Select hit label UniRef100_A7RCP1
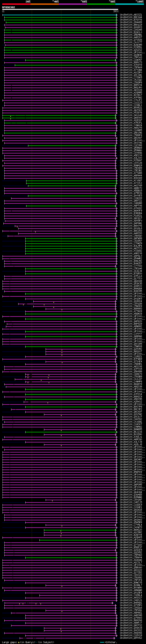The image size is (146, 644). pyautogui.click(x=131, y=123)
